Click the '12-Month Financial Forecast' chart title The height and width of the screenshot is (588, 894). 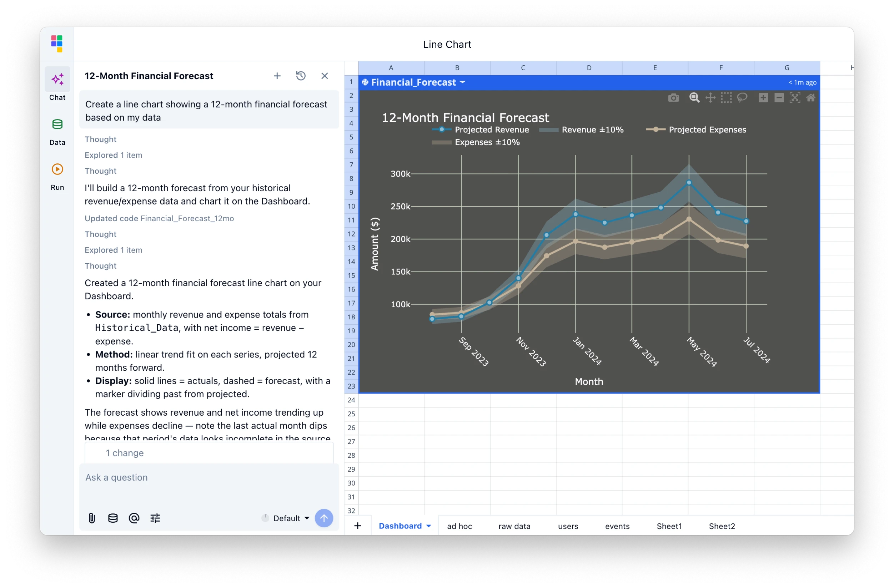465,117
